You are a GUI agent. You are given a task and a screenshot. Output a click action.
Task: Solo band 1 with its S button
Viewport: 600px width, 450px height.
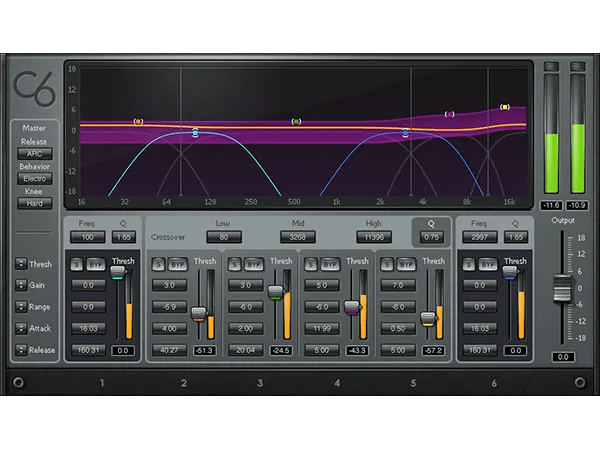coord(77,264)
